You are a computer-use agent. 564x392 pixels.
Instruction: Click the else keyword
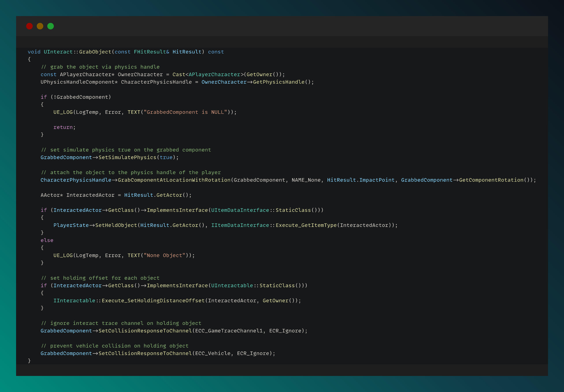point(47,240)
